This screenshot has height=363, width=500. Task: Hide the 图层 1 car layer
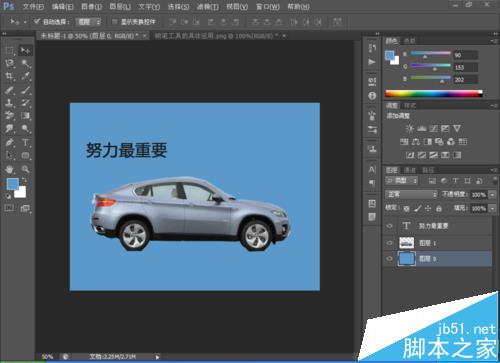point(389,243)
